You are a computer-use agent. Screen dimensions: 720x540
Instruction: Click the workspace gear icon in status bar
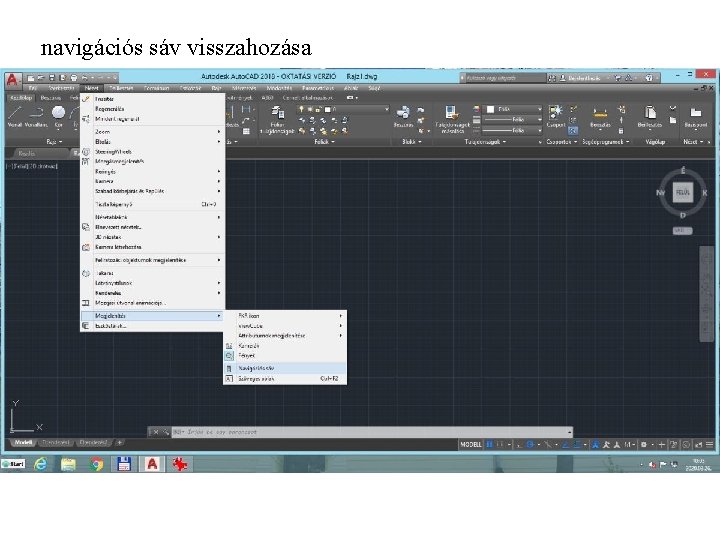click(x=644, y=444)
